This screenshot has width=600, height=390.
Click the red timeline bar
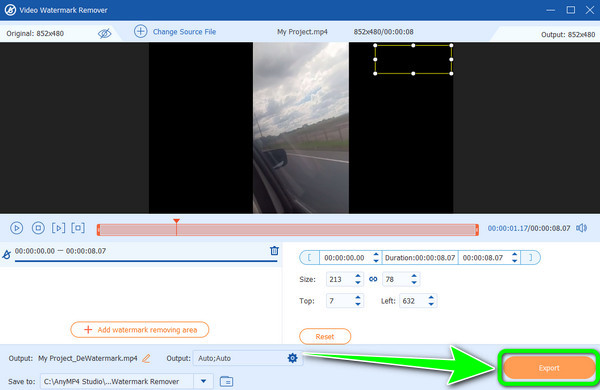288,229
